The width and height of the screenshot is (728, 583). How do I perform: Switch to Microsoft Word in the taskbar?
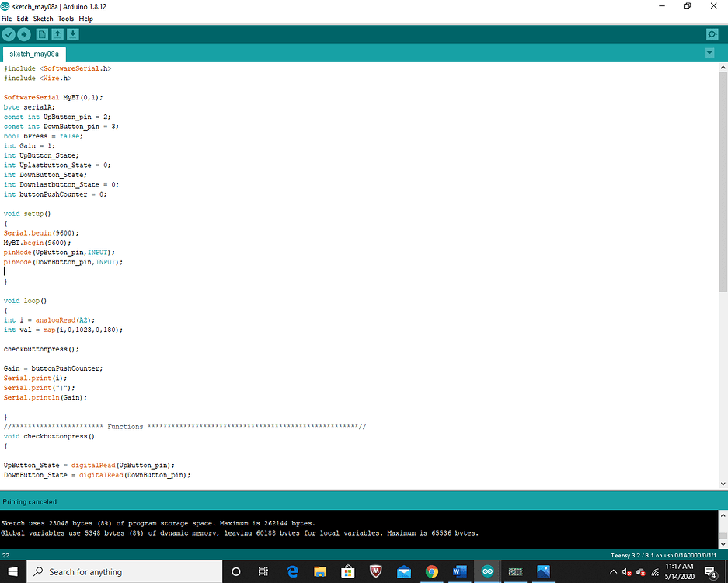click(x=459, y=571)
